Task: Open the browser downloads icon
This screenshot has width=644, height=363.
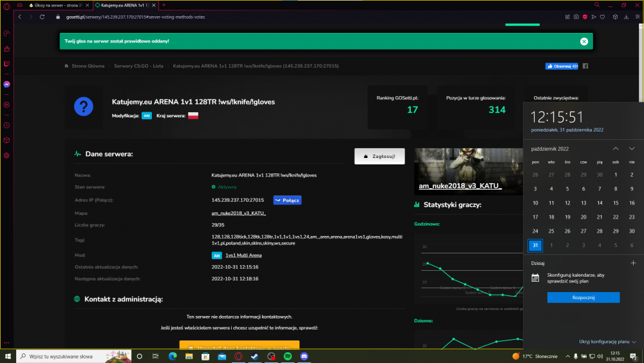Action: coord(627,17)
